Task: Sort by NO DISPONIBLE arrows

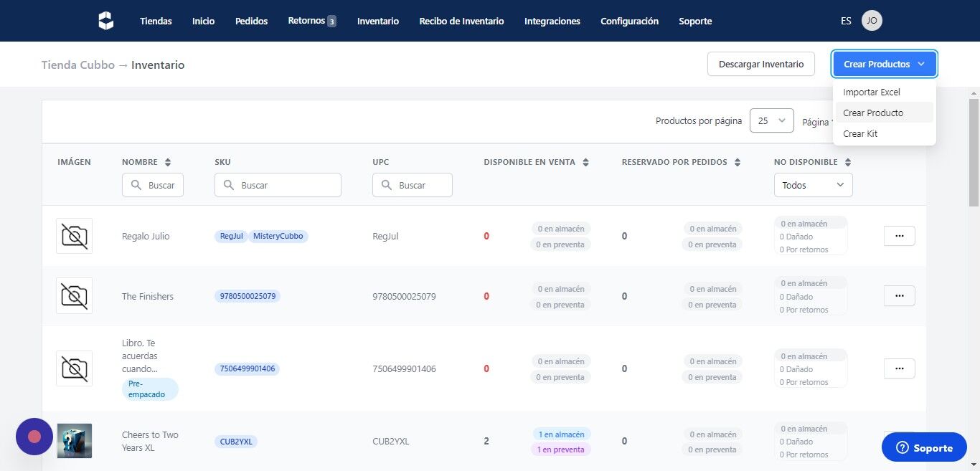Action: (847, 163)
